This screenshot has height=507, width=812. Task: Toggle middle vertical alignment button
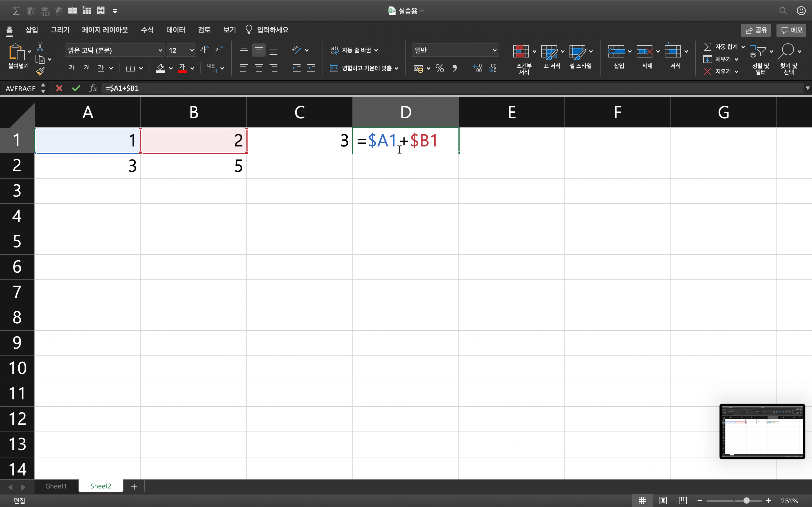[x=258, y=50]
